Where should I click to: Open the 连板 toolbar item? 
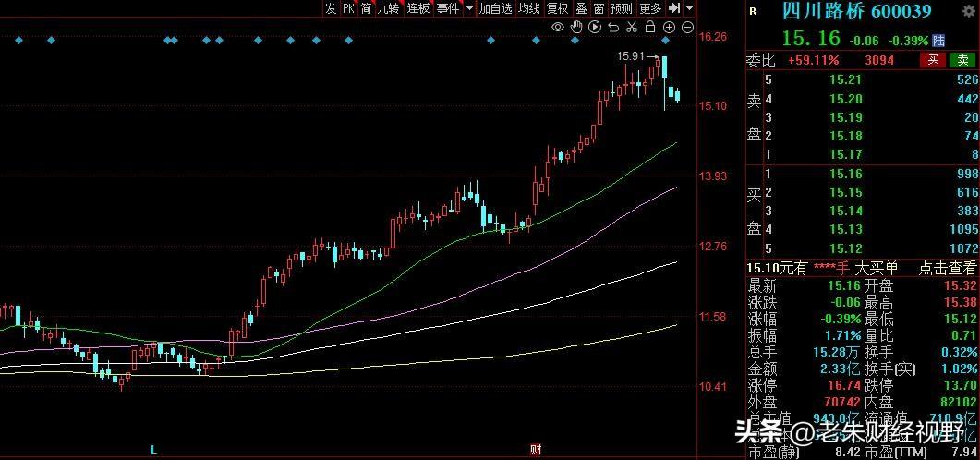(x=418, y=8)
